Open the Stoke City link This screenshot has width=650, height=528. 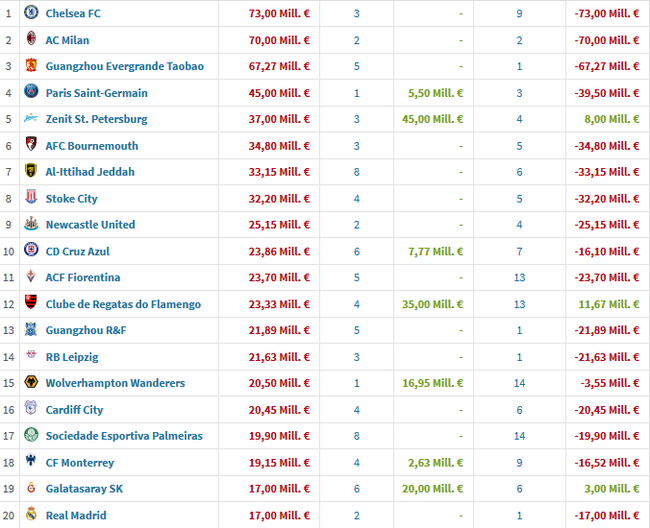(71, 199)
